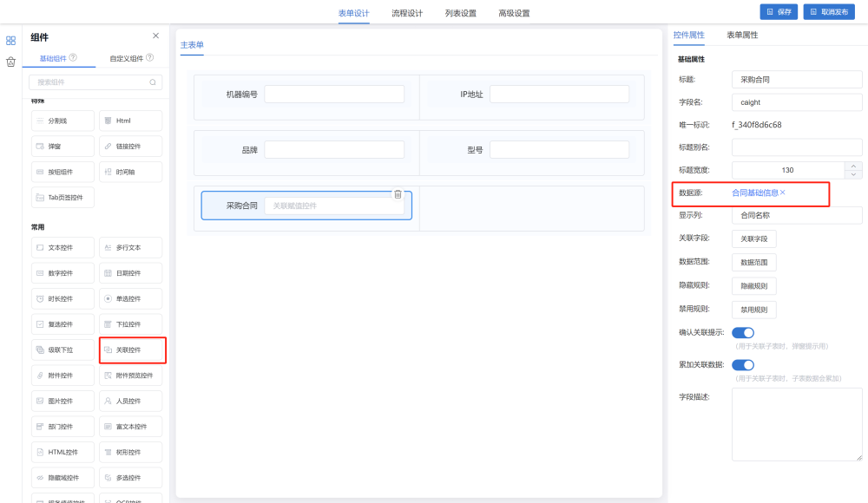The height and width of the screenshot is (503, 868).
Task: Remove the 合同基础信息 data source with X
Action: (x=783, y=193)
